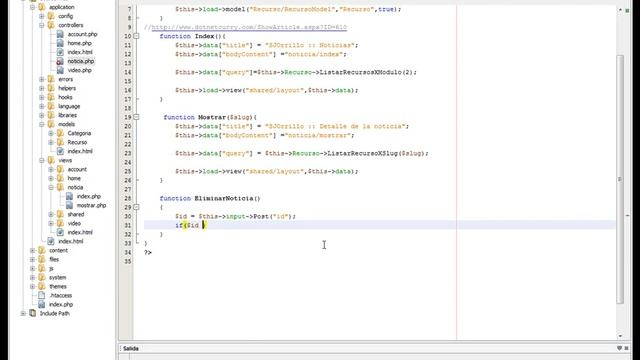Expand the helpers folder node
The height and width of the screenshot is (360, 640).
pos(42,88)
